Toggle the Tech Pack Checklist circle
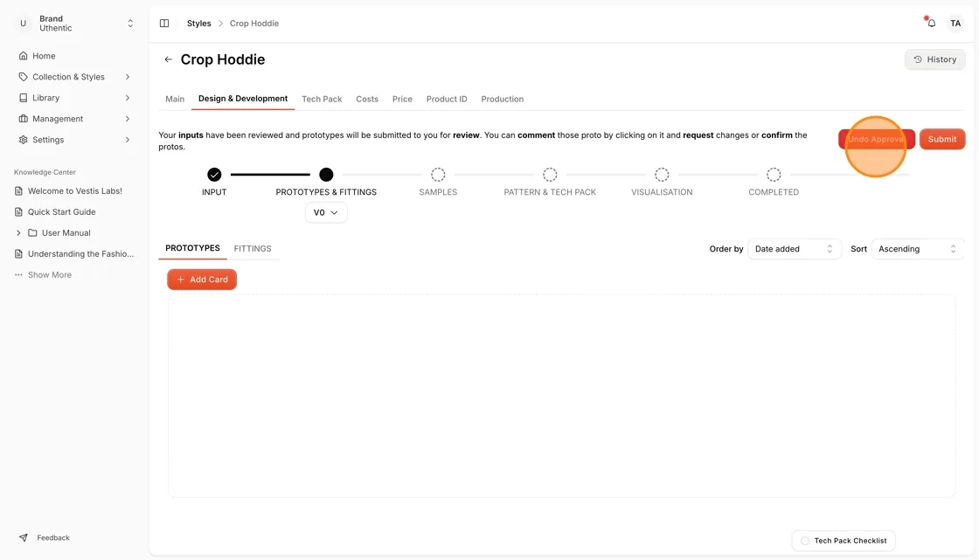 pos(805,541)
